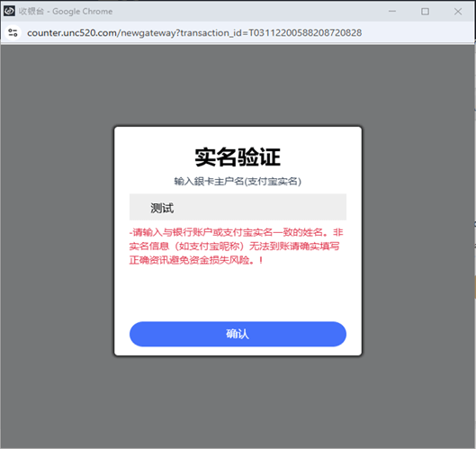
Task: Click the gray overlay below the dialog
Action: point(238,401)
